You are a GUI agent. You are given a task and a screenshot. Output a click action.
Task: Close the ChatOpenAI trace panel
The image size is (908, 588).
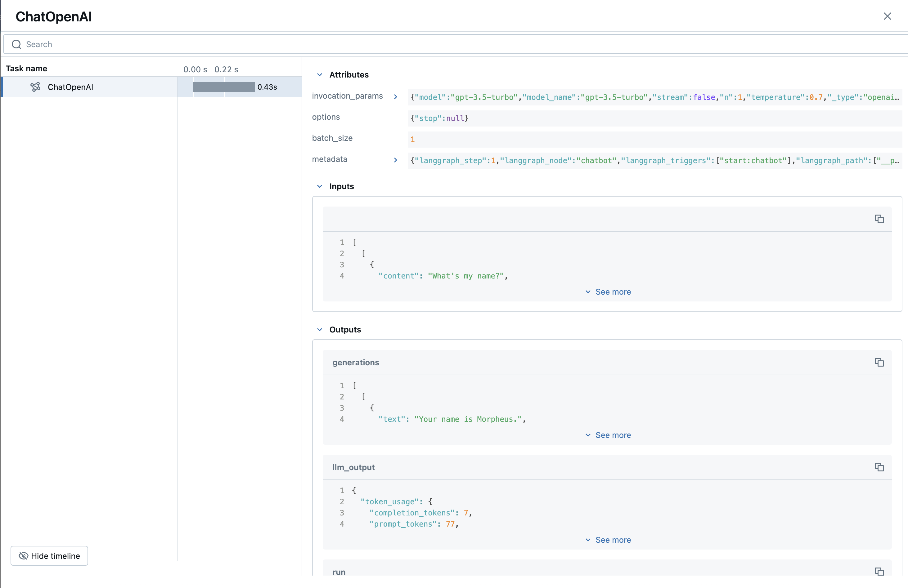tap(888, 16)
